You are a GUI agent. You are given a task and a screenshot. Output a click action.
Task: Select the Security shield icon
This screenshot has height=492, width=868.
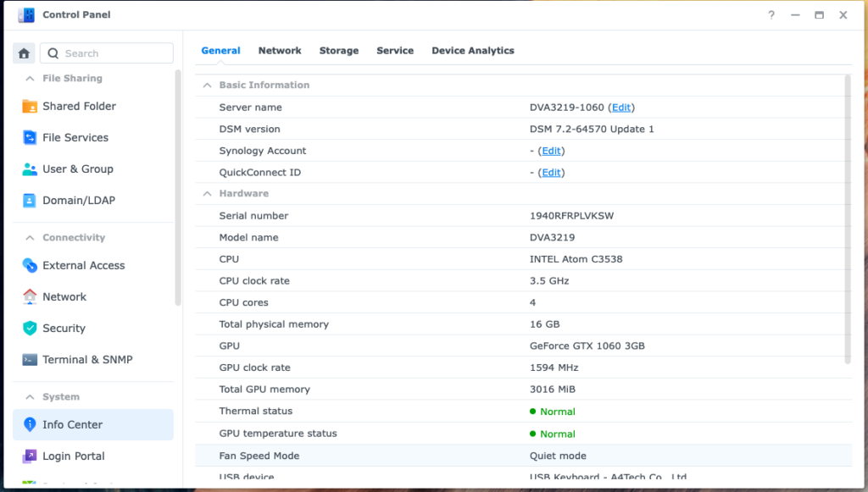coord(30,329)
